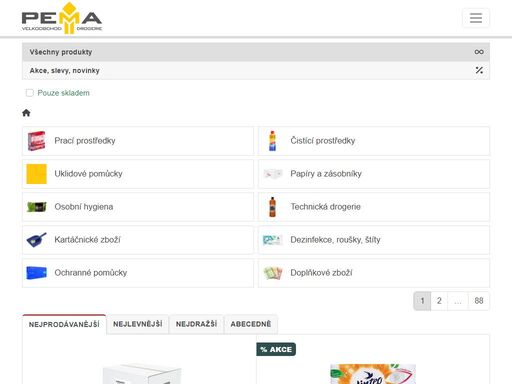The width and height of the screenshot is (512, 384).
Task: Click the blue Ochranné pomůcky icon
Action: [36, 273]
